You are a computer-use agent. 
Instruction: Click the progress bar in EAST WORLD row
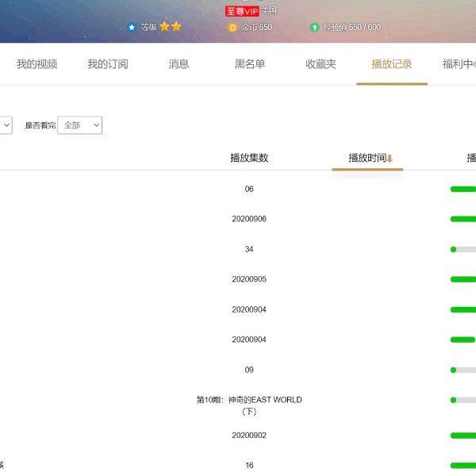(x=463, y=400)
